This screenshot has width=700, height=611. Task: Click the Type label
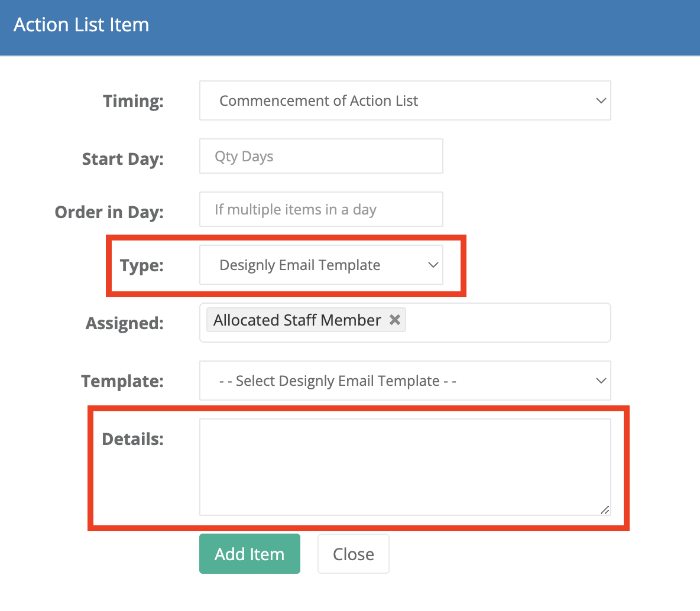141,265
